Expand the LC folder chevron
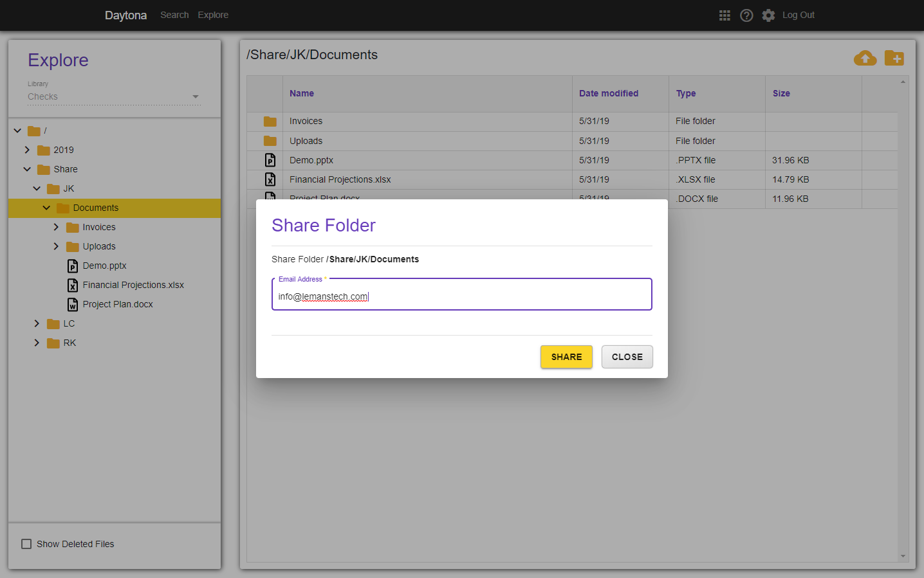Image resolution: width=924 pixels, height=578 pixels. click(x=37, y=323)
